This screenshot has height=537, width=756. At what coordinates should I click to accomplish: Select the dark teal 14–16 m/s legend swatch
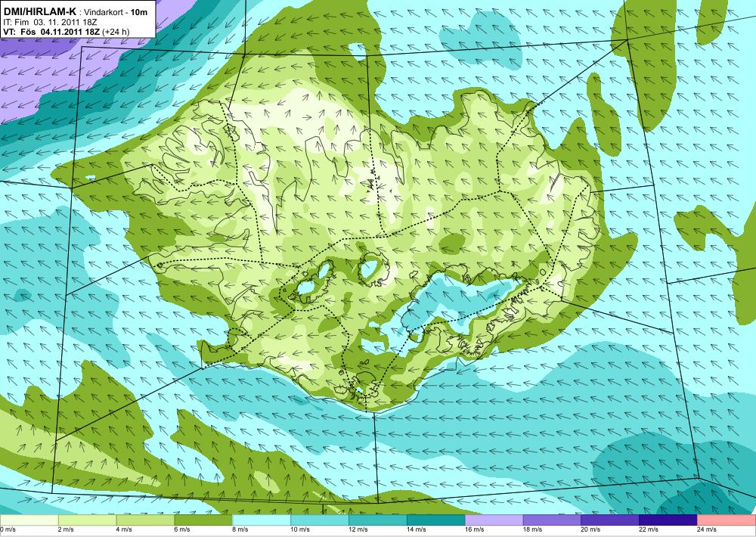tap(436, 520)
